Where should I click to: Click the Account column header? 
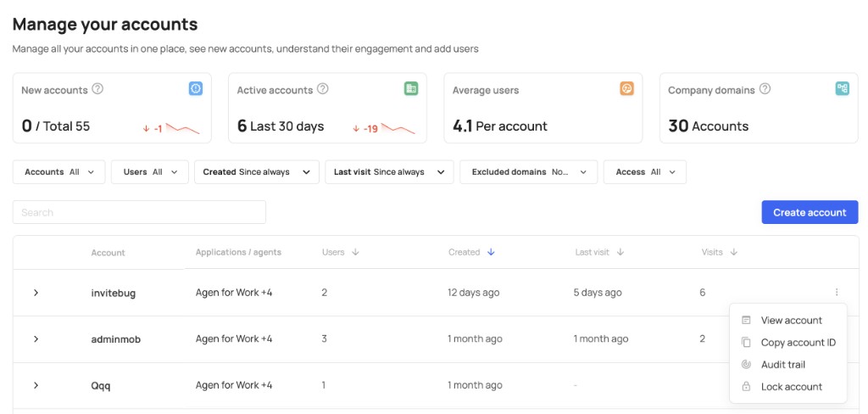(108, 253)
